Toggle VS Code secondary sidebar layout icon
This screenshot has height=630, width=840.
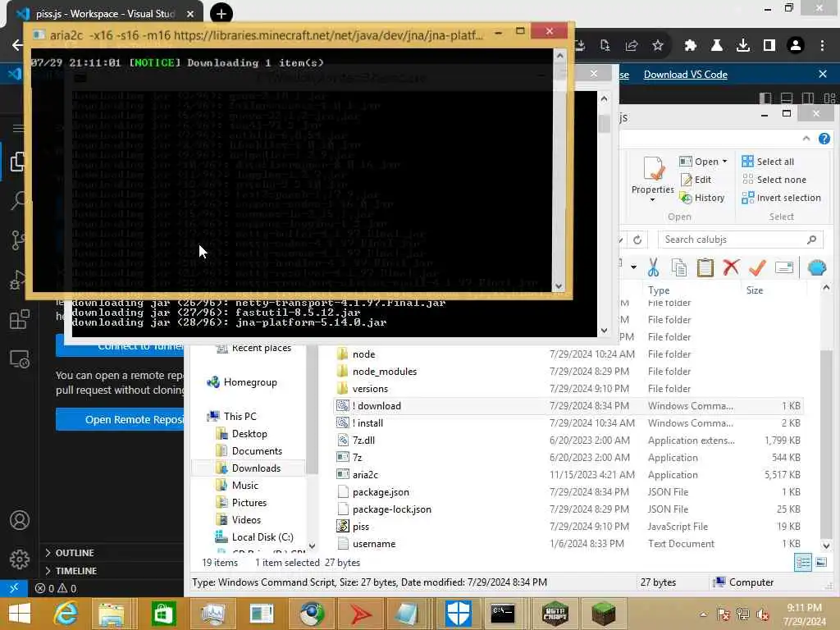click(x=808, y=98)
